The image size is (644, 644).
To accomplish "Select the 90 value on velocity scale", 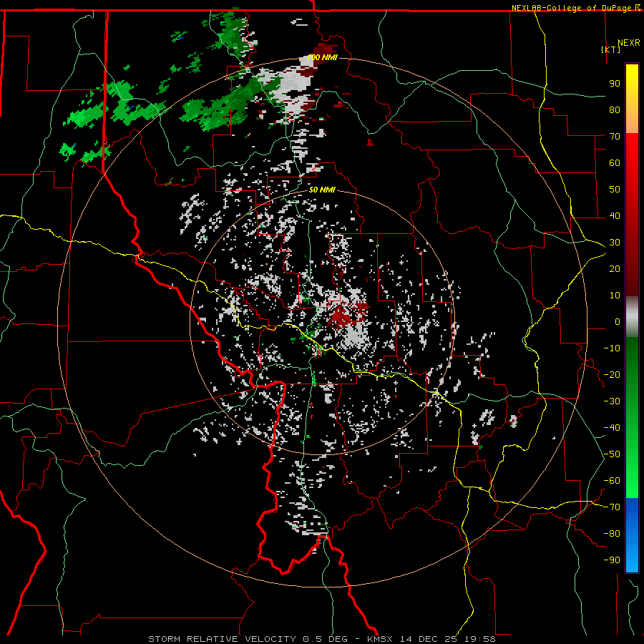I will point(615,84).
